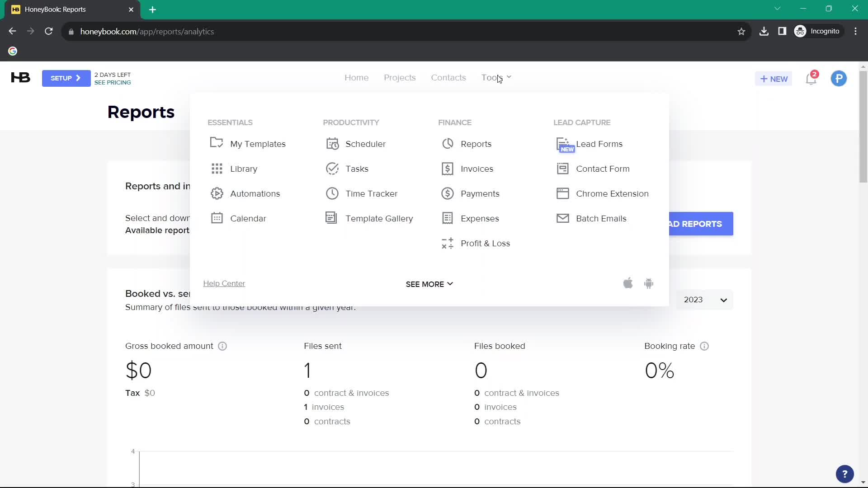This screenshot has height=488, width=868.
Task: Open Contacts navigation item
Action: (x=448, y=78)
